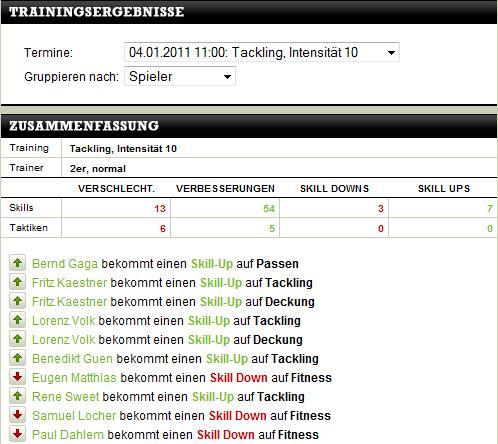Open player link Bernd Gaga

pyautogui.click(x=65, y=264)
